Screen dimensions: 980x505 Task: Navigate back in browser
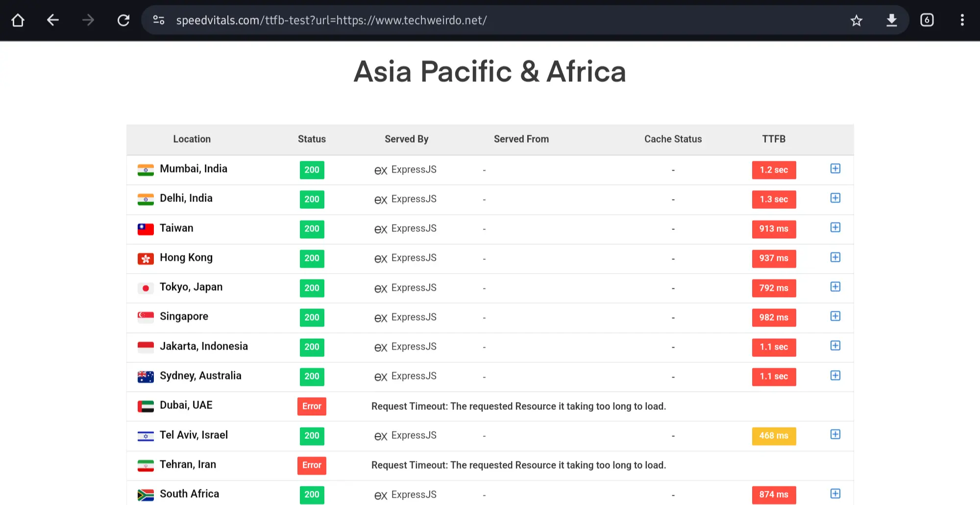(53, 20)
